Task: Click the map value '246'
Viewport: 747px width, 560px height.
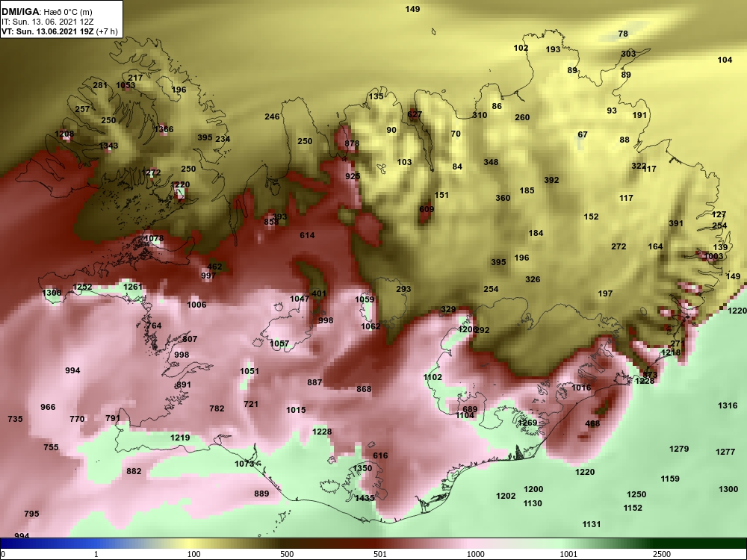Action: (x=272, y=116)
